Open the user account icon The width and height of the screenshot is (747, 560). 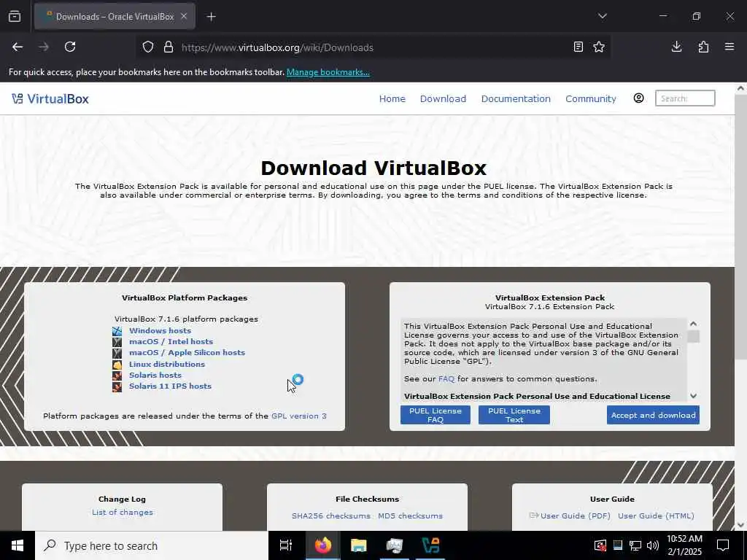click(639, 98)
